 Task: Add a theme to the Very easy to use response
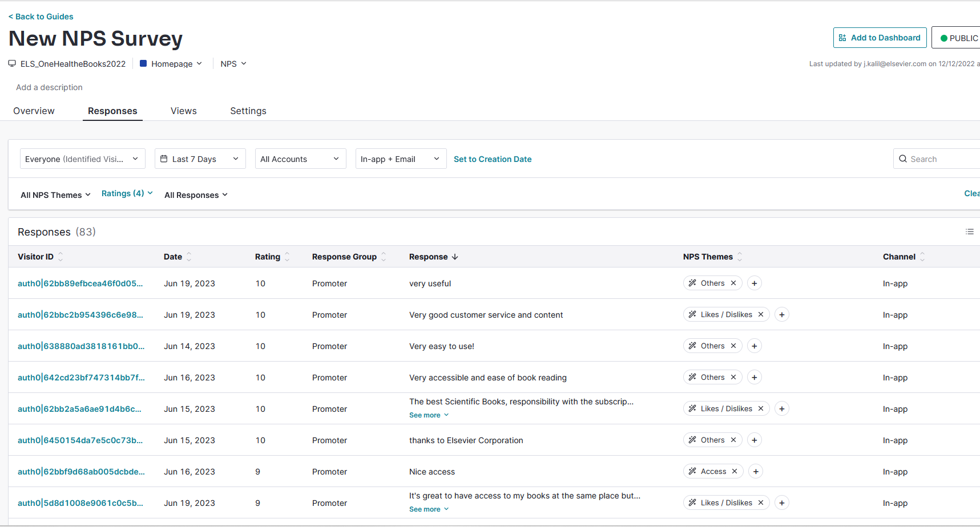(x=755, y=346)
